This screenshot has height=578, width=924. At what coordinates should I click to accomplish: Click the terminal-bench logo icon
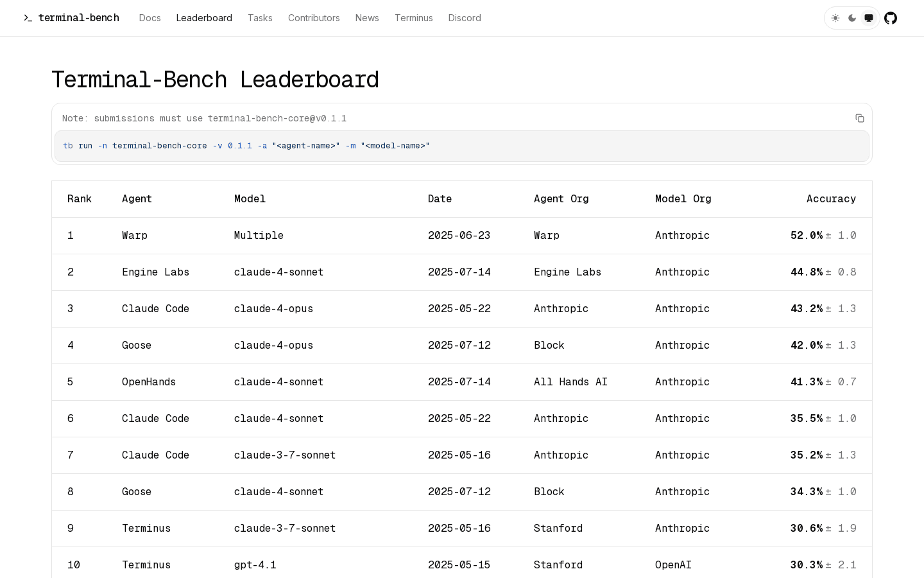click(x=28, y=18)
